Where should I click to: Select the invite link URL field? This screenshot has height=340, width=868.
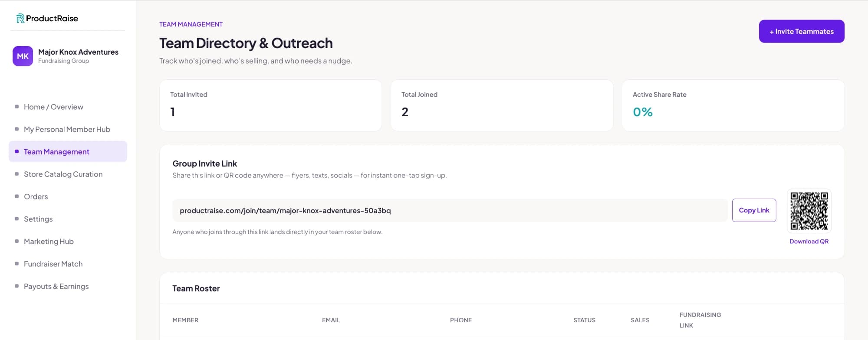coord(450,210)
